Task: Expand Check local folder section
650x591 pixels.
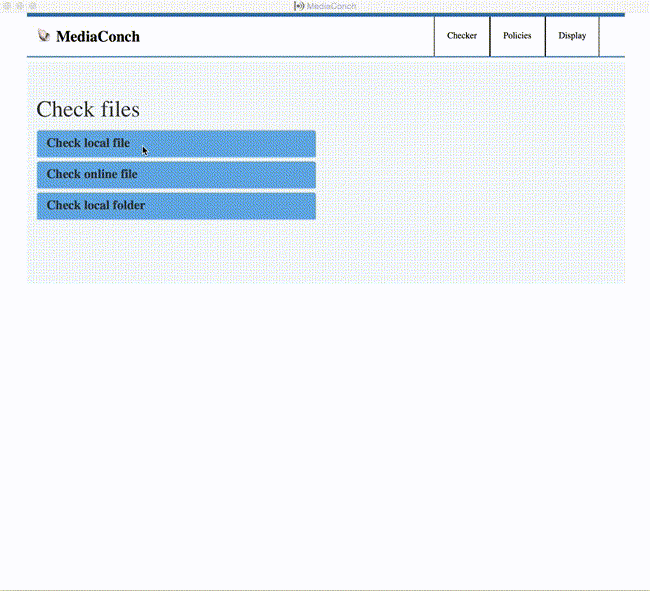Action: pos(176,206)
